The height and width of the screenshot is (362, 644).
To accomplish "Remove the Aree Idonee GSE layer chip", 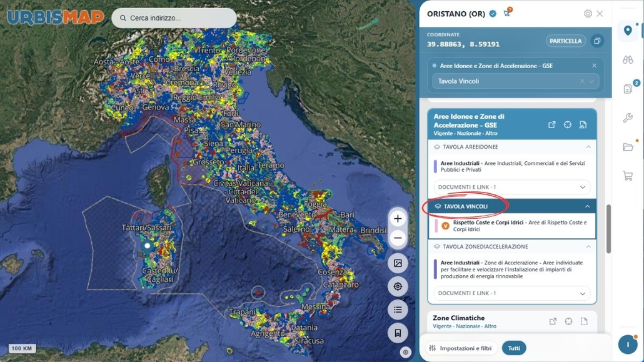I will tap(595, 65).
